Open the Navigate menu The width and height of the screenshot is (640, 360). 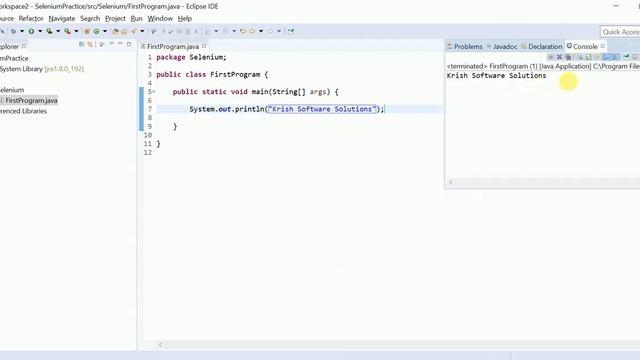click(x=62, y=18)
